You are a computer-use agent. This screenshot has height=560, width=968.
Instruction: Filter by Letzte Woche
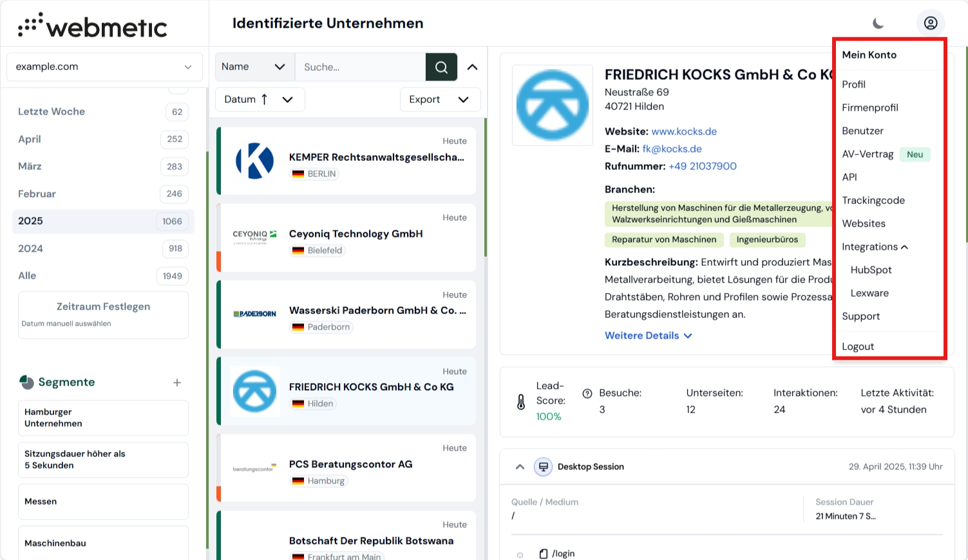pyautogui.click(x=103, y=111)
